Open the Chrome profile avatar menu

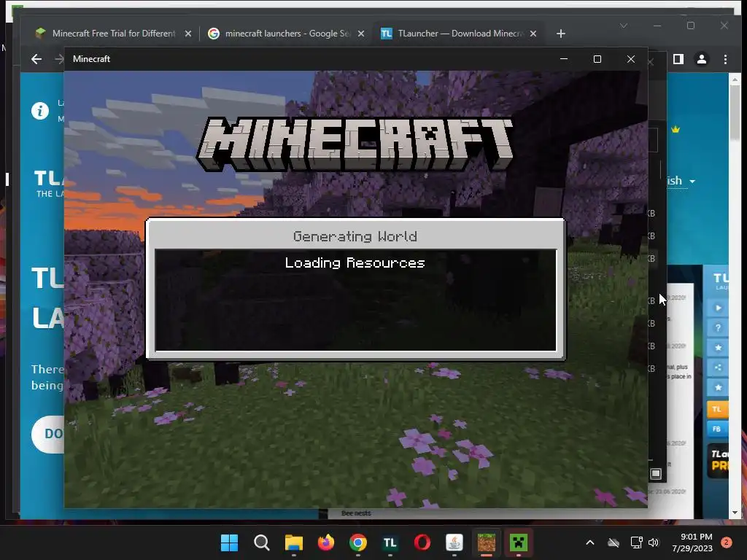click(x=702, y=59)
